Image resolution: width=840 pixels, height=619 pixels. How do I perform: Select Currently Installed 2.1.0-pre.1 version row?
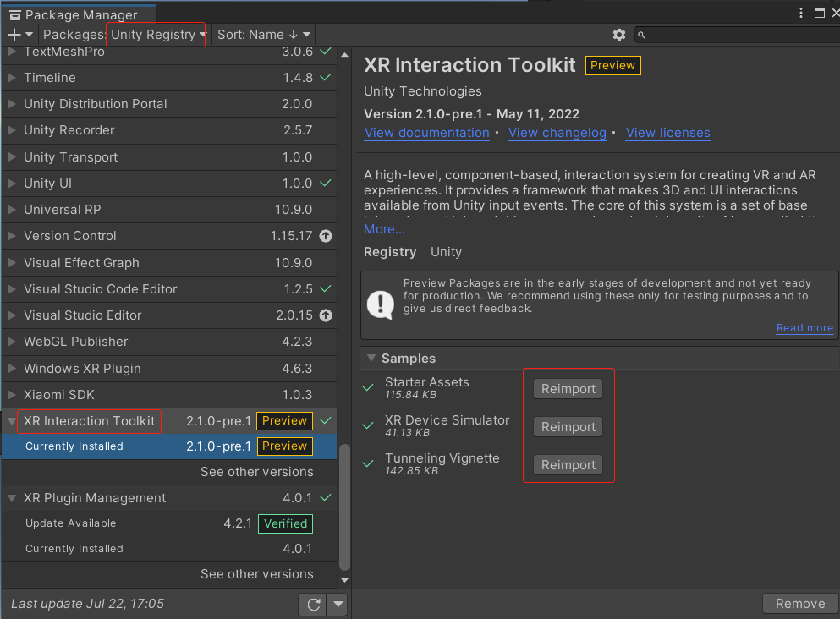click(x=169, y=446)
